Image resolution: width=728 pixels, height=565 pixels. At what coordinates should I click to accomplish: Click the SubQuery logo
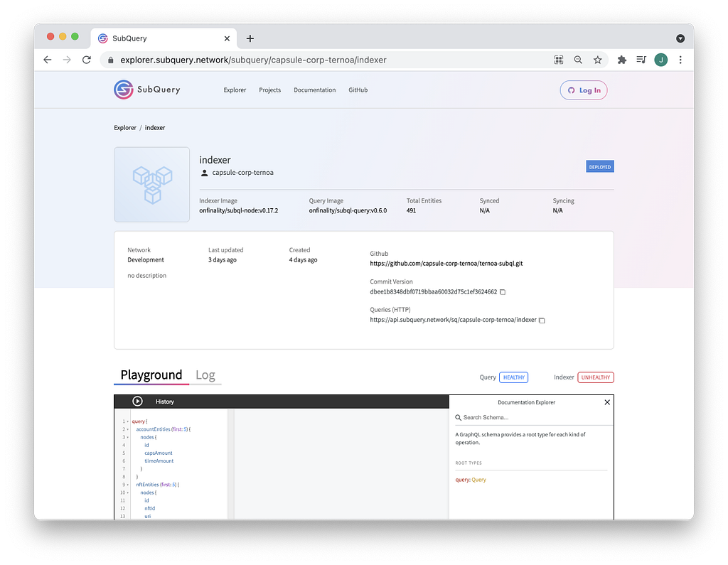click(x=146, y=90)
